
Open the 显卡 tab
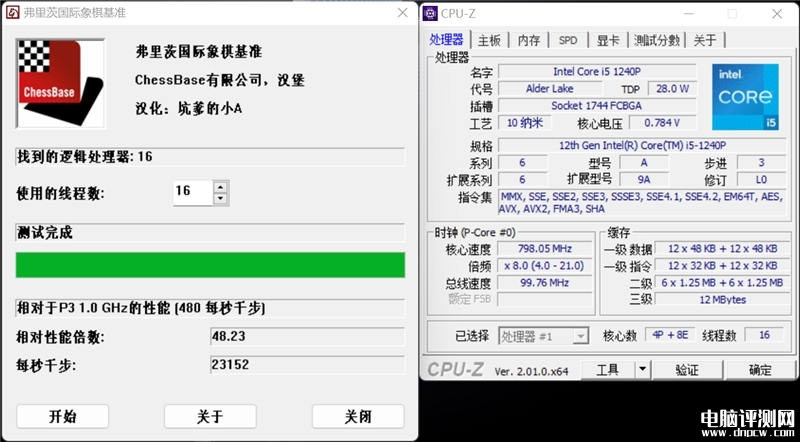608,40
